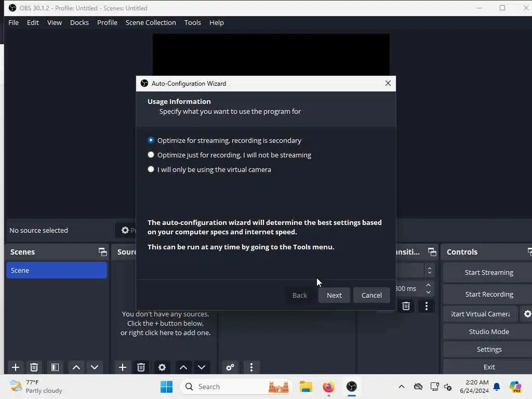
Task: Open the View menu
Action: click(54, 22)
